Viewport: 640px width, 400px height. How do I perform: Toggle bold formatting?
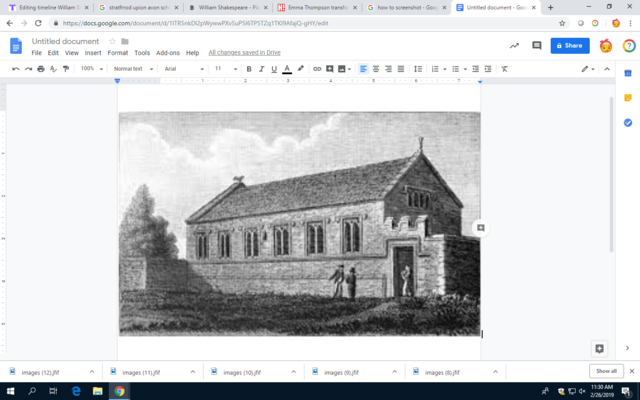(249, 69)
